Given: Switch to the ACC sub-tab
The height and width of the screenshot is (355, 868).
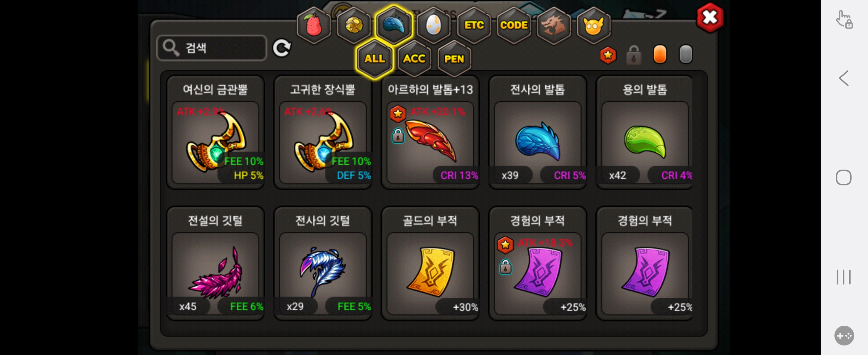Looking at the screenshot, I should tap(414, 59).
